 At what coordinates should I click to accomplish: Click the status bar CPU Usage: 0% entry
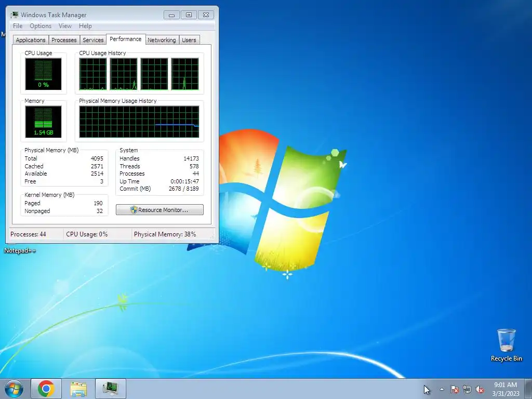point(87,234)
